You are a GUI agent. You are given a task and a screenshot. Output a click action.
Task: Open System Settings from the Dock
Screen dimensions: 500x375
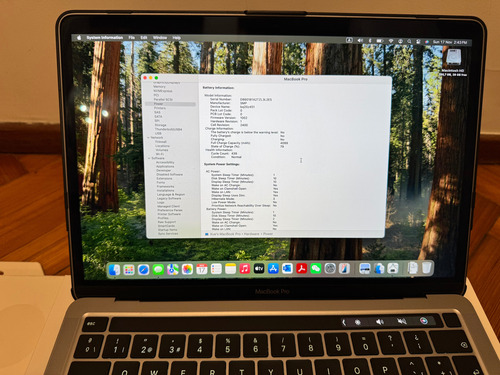pyautogui.click(x=330, y=268)
